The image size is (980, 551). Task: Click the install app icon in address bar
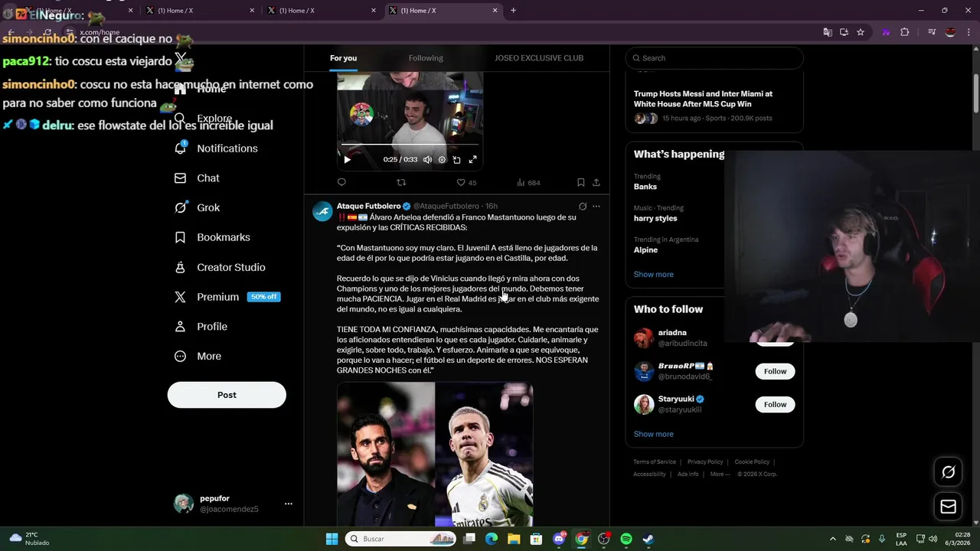tap(844, 32)
